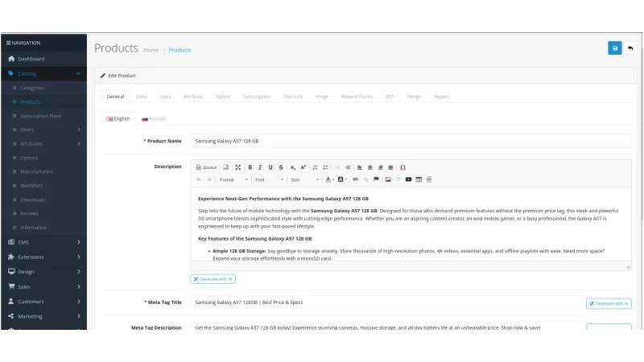Insert a table in the description

419,179
